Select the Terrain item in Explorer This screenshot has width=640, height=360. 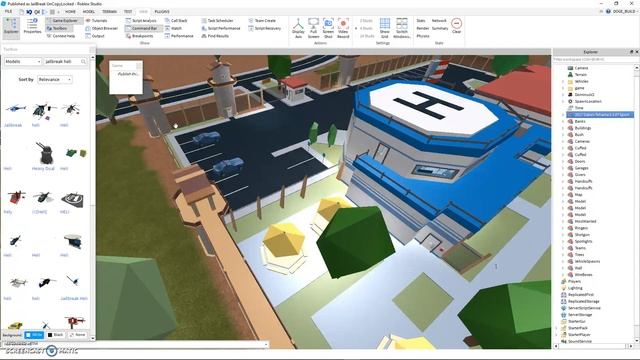[x=580, y=75]
